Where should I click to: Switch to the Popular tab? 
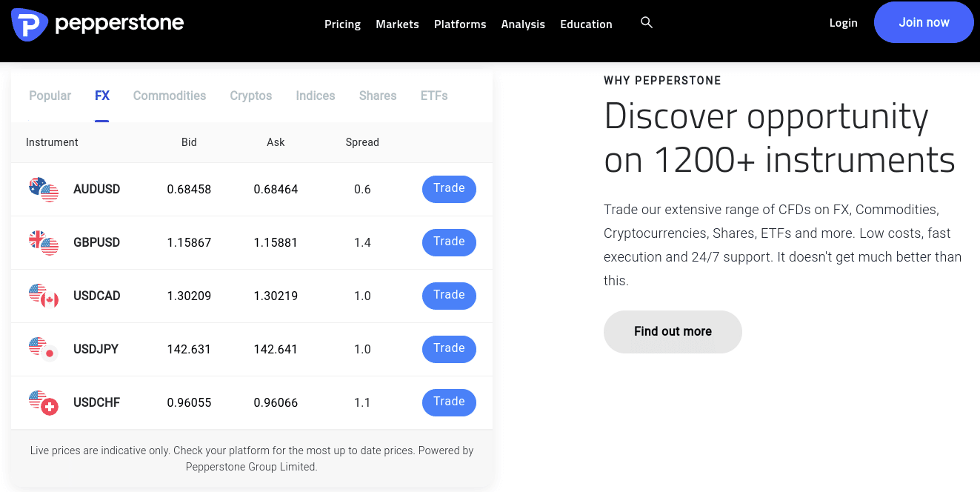tap(50, 96)
